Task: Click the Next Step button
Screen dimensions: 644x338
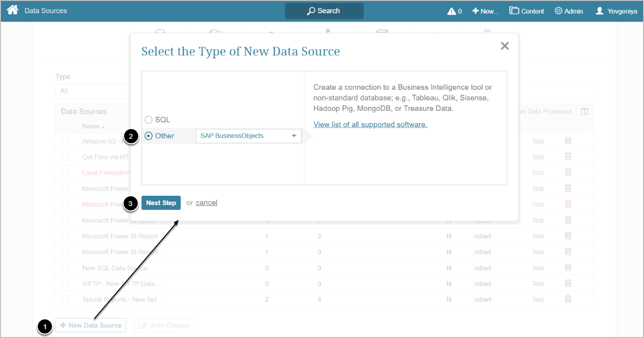Action: click(x=161, y=203)
